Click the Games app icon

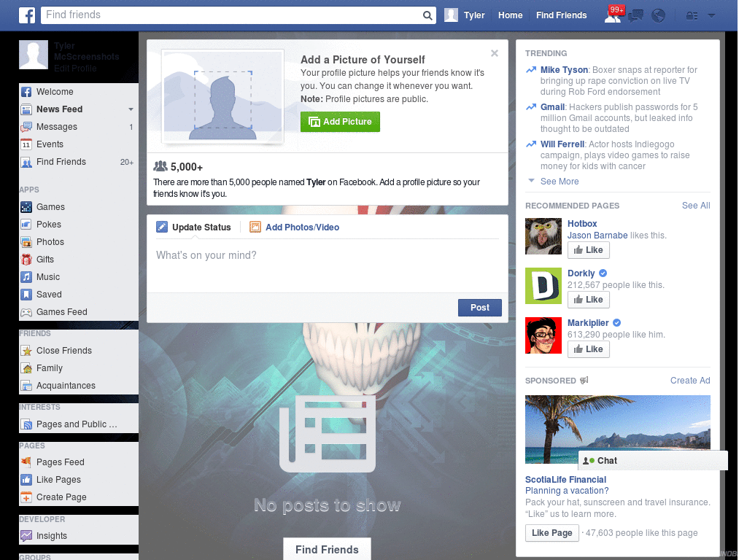[x=26, y=207]
